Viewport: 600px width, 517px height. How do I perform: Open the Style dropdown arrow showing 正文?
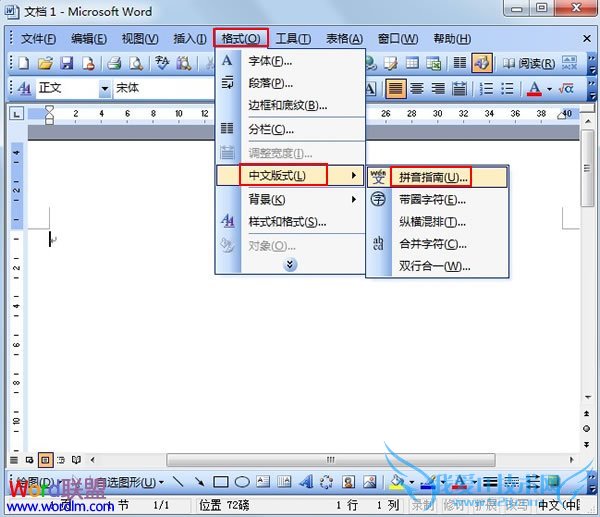tap(104, 89)
